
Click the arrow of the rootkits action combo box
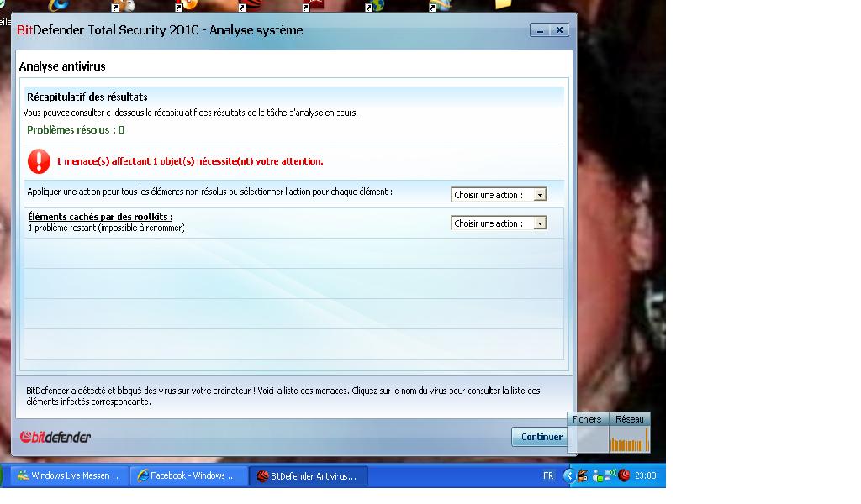pos(540,223)
